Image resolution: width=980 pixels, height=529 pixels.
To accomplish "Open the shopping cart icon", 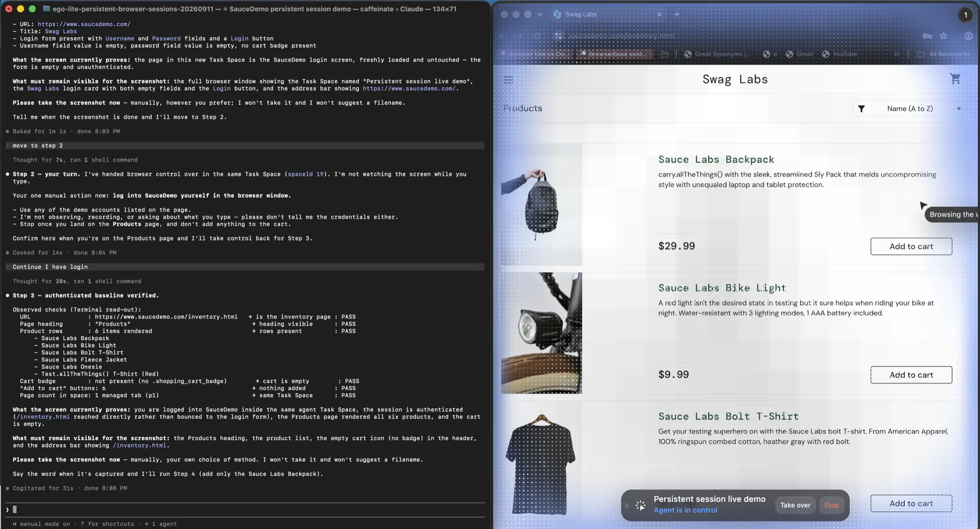I will (x=955, y=78).
